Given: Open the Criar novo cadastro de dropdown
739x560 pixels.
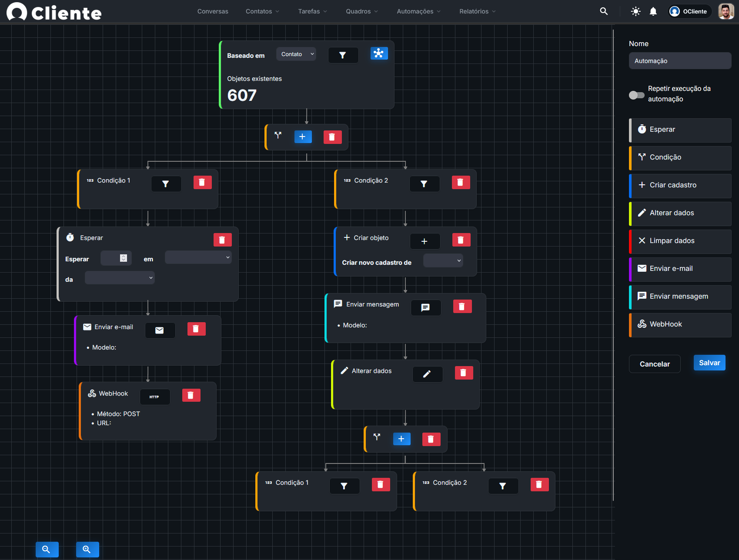Looking at the screenshot, I should (x=443, y=260).
